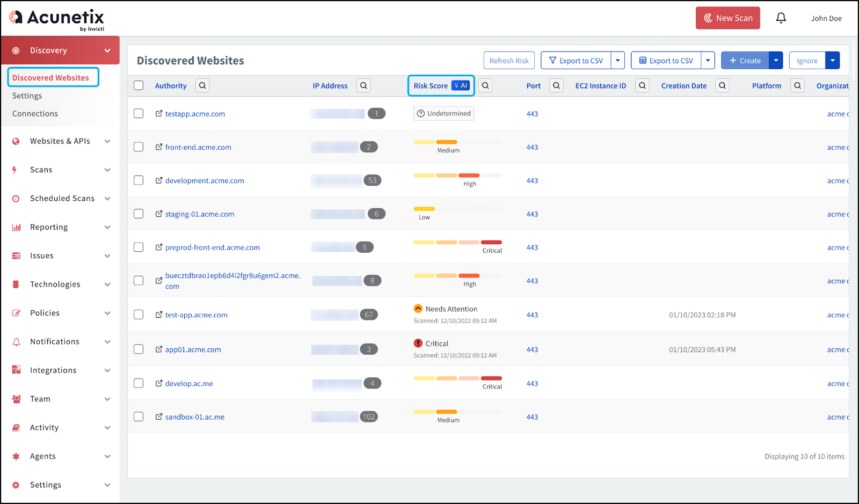This screenshot has width=859, height=504.
Task: Open the Platform column search icon
Action: [797, 85]
